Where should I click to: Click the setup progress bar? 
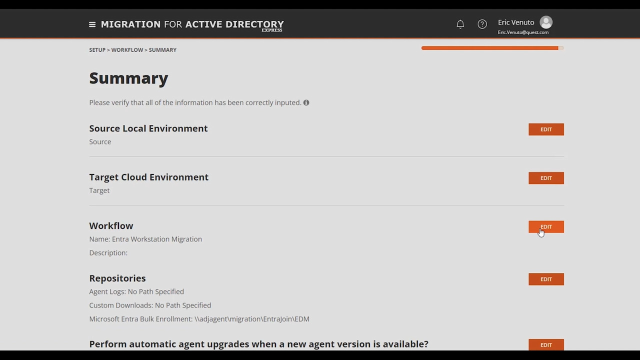coord(492,48)
